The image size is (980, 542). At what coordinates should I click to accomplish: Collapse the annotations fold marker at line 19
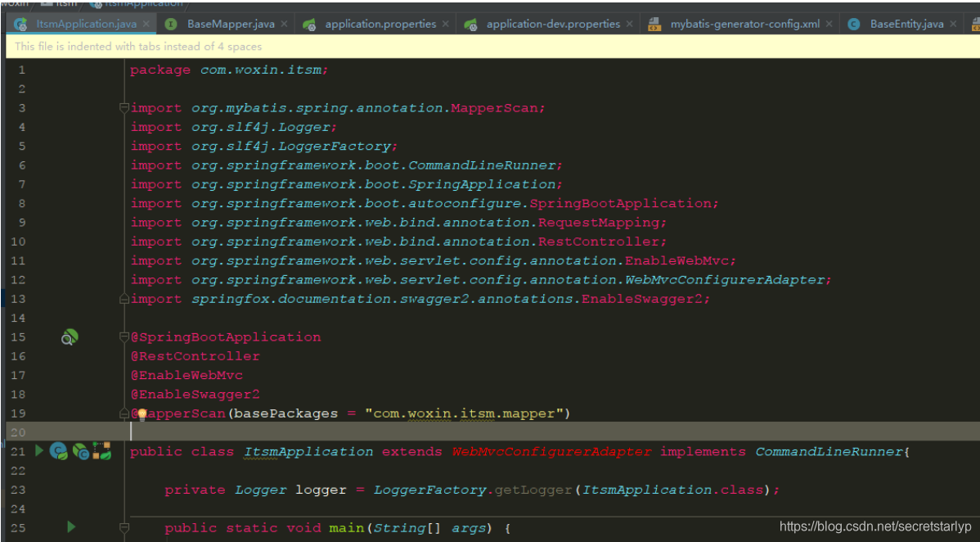124,413
